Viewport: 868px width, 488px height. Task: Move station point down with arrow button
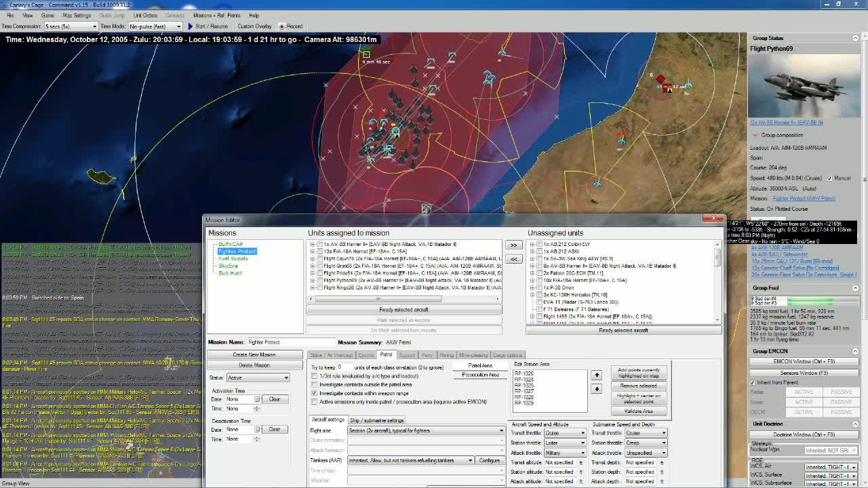(x=597, y=389)
